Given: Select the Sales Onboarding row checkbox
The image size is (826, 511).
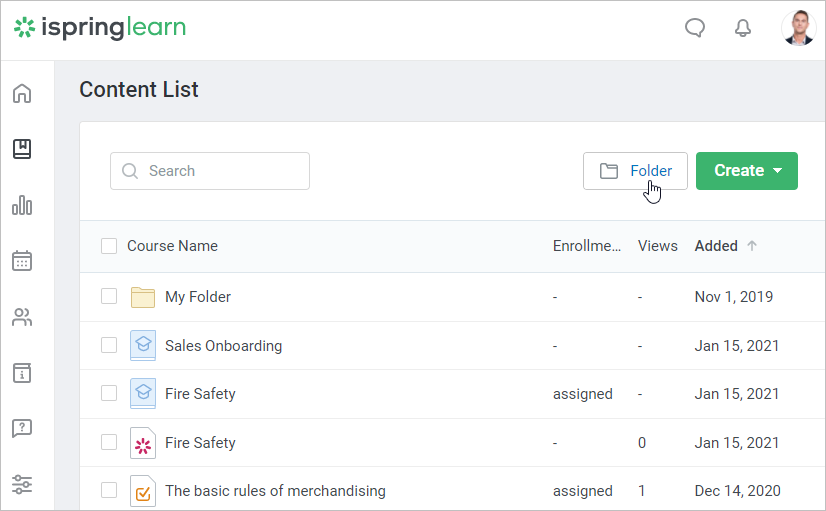Looking at the screenshot, I should [109, 346].
